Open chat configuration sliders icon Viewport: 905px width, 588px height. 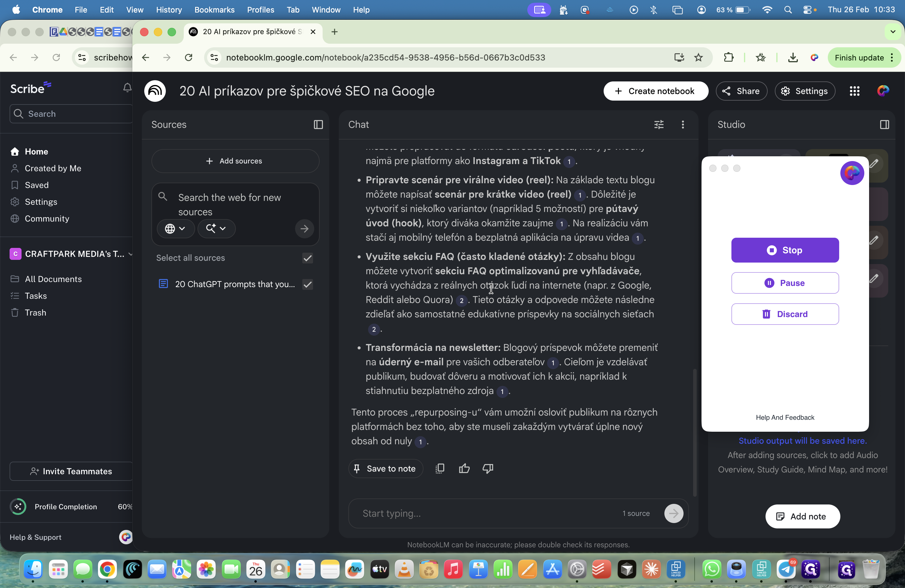coord(659,124)
